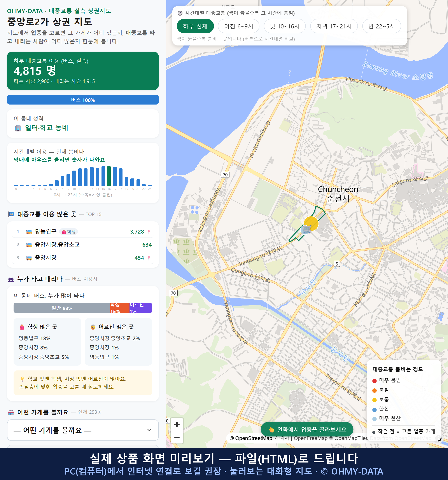The height and width of the screenshot is (480, 448).
Task: Click the lightbulb tip icon
Action: [22, 379]
